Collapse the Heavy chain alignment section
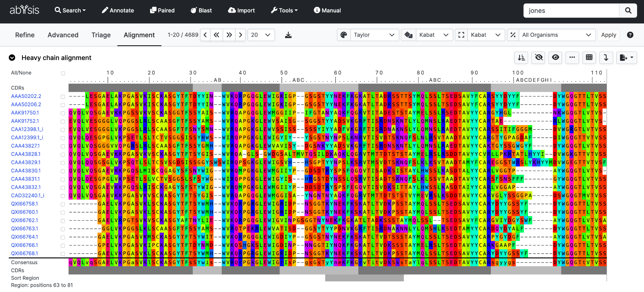 click(12, 58)
